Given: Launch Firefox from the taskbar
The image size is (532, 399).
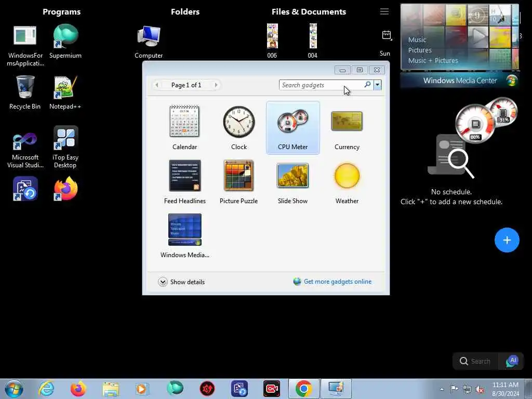Looking at the screenshot, I should 78,389.
